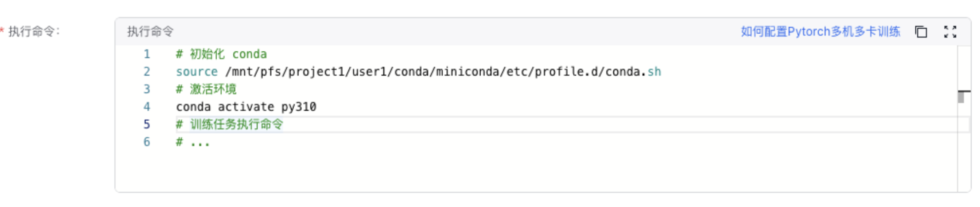Open the Pytorch multi-machine multi-GPU training guide link
The width and height of the screenshot is (980, 207).
tap(820, 32)
